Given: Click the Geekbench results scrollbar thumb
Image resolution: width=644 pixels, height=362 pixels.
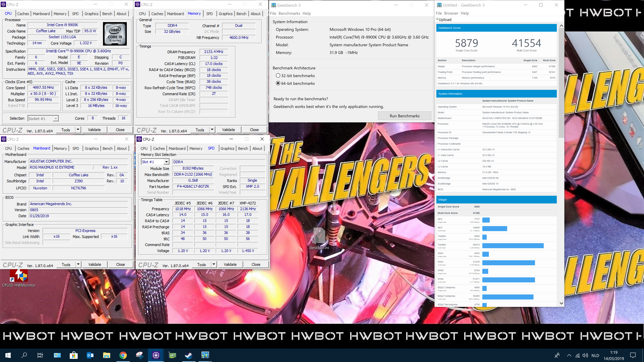Looking at the screenshot, I should tap(561, 82).
